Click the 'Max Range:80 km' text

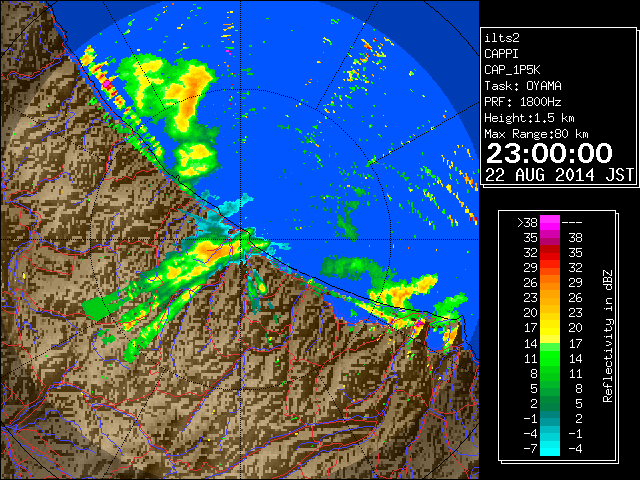536,134
